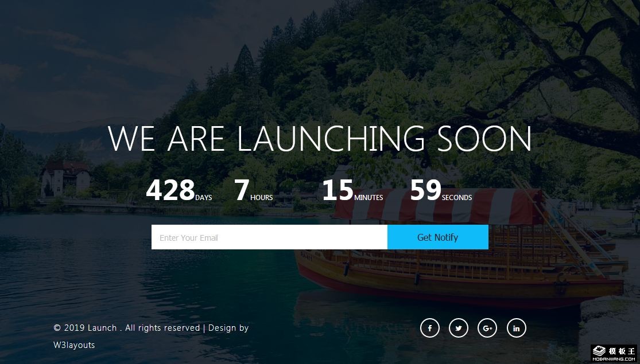Viewport: 640px width, 364px height.
Task: Click the DAYS countdown label
Action: tap(204, 198)
